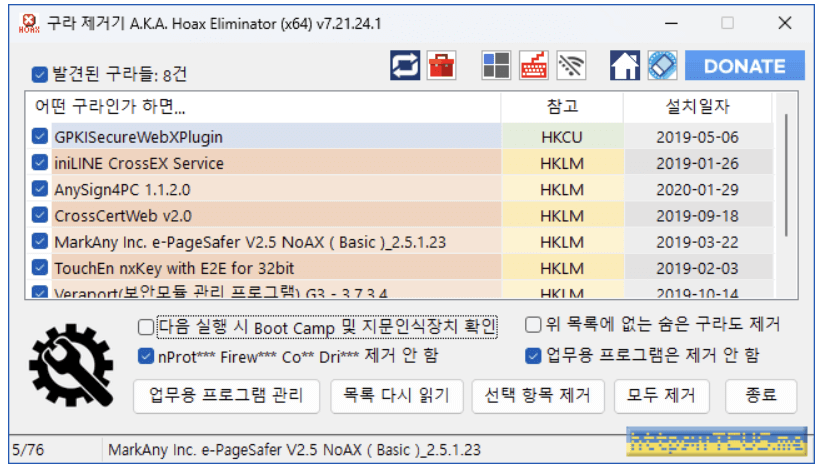This screenshot has width=821, height=470.
Task: Select the AnySign4PC 1.1.2.0 row name
Action: [122, 189]
